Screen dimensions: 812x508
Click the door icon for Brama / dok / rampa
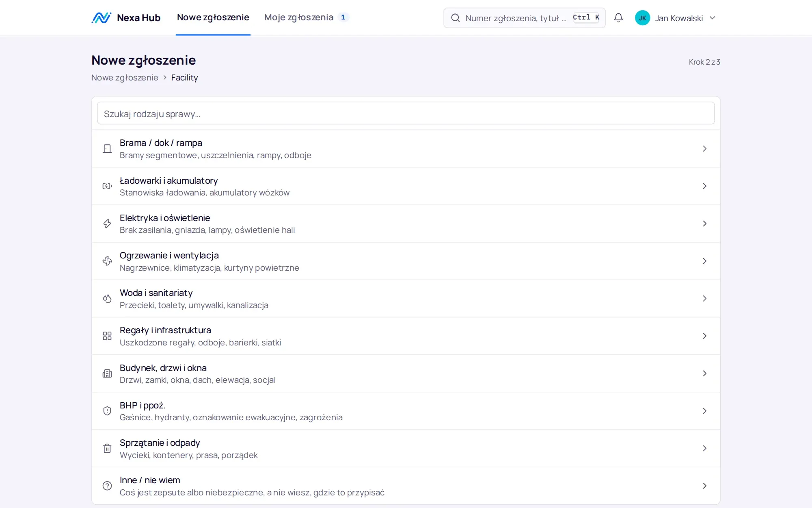[x=107, y=149]
